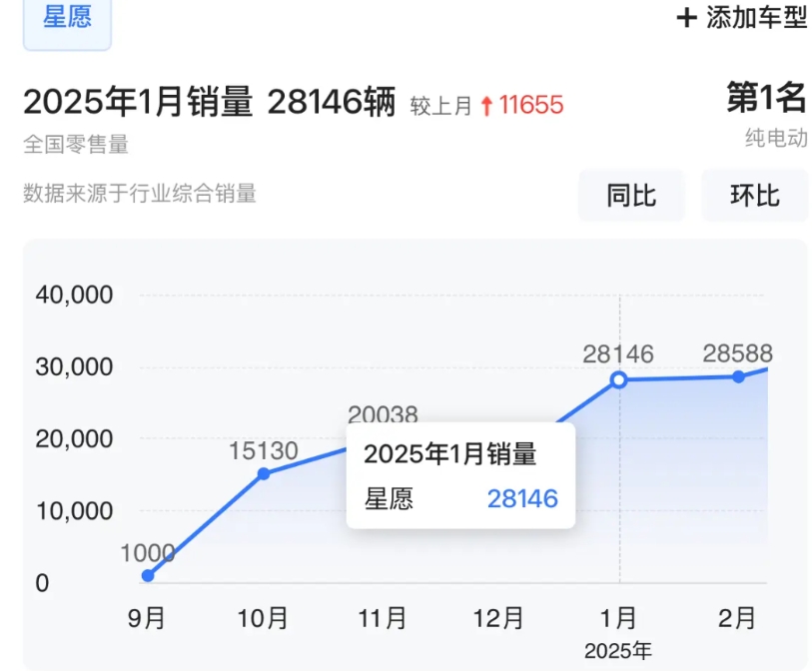812x671 pixels.
Task: Click the red up arrow icon
Action: (x=486, y=106)
